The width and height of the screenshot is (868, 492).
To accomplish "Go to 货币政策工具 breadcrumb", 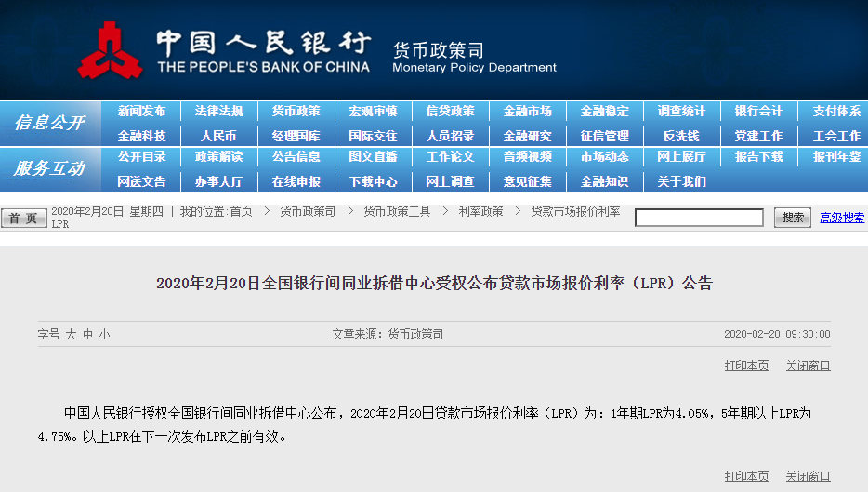I will click(397, 211).
